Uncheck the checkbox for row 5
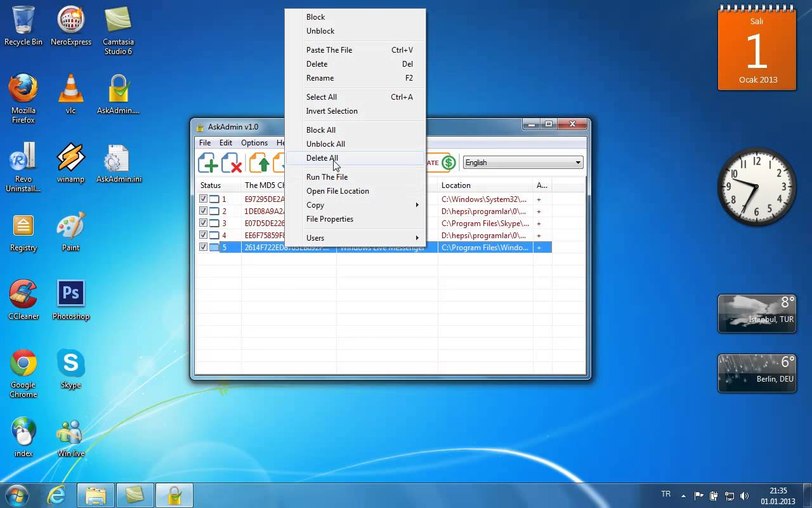 pyautogui.click(x=203, y=247)
